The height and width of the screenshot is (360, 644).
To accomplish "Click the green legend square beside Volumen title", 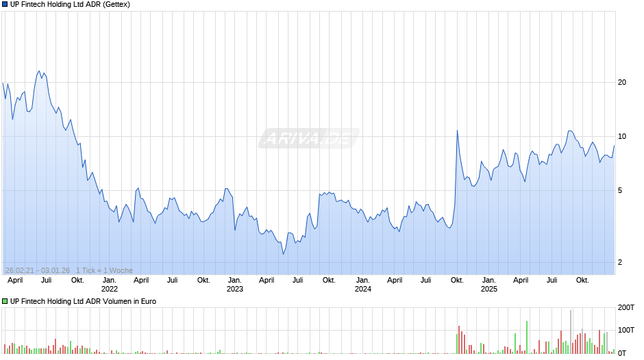I will (5, 301).
